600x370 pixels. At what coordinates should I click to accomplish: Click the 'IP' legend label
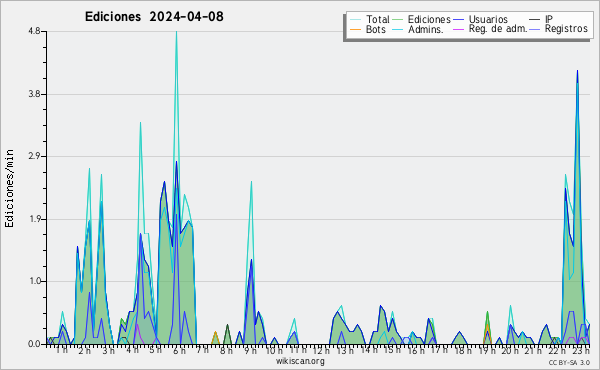click(549, 19)
